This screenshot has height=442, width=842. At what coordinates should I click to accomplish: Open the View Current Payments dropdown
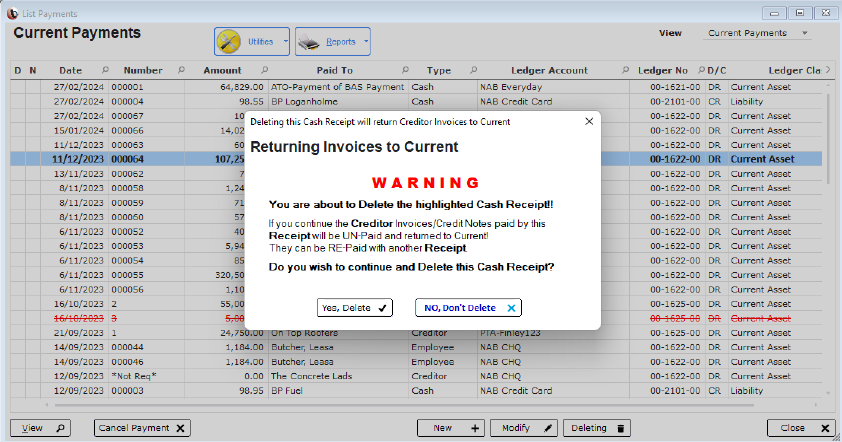pyautogui.click(x=758, y=33)
